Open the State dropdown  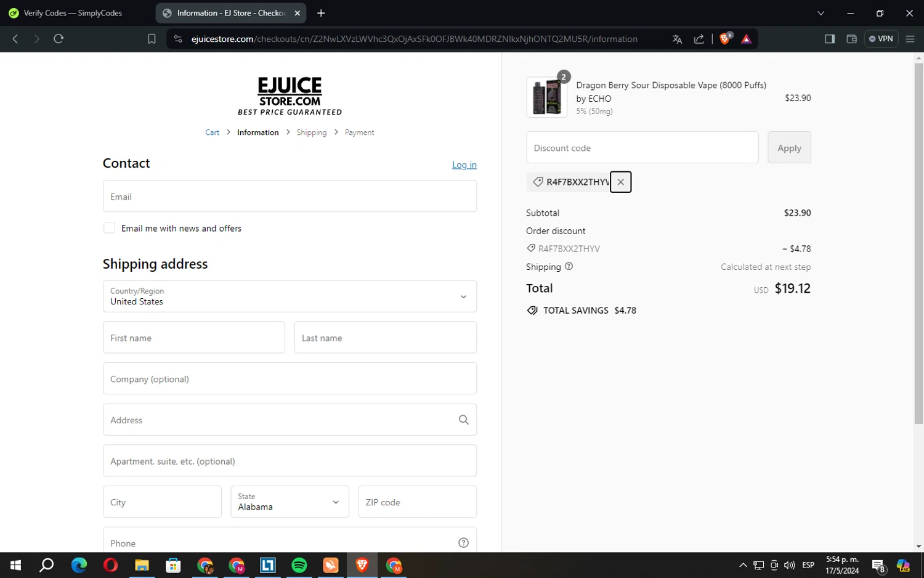[x=290, y=502]
